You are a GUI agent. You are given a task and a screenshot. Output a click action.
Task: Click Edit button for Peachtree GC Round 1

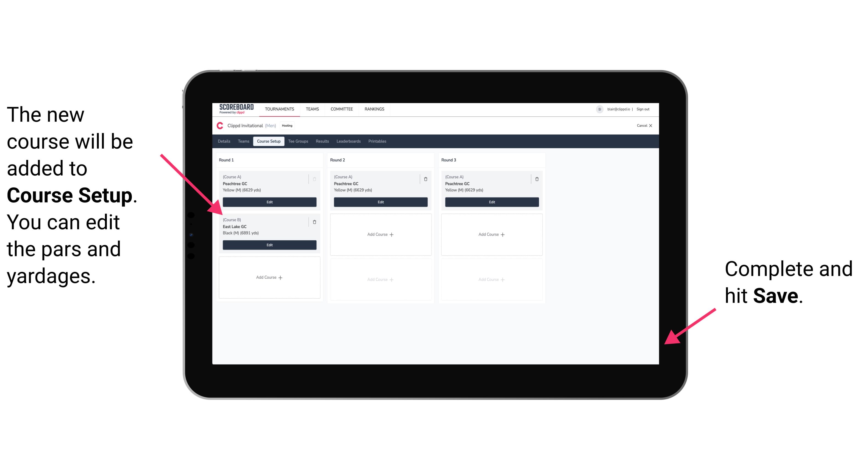269,202
